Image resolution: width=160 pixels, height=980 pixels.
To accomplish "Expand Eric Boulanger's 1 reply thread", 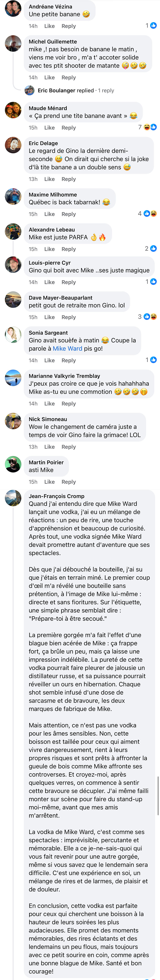I will [x=76, y=91].
